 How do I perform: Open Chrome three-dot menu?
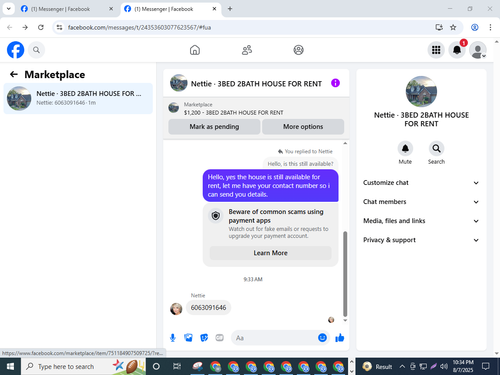tap(490, 27)
